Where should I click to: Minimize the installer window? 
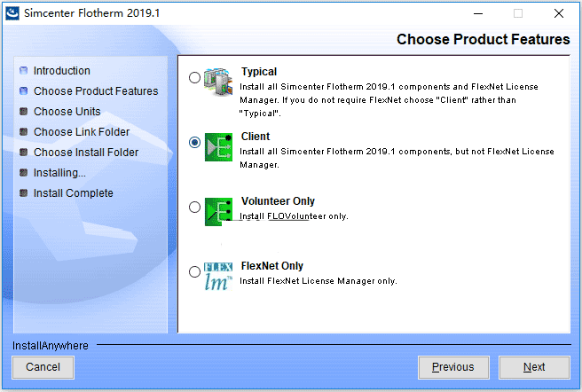[x=478, y=13]
